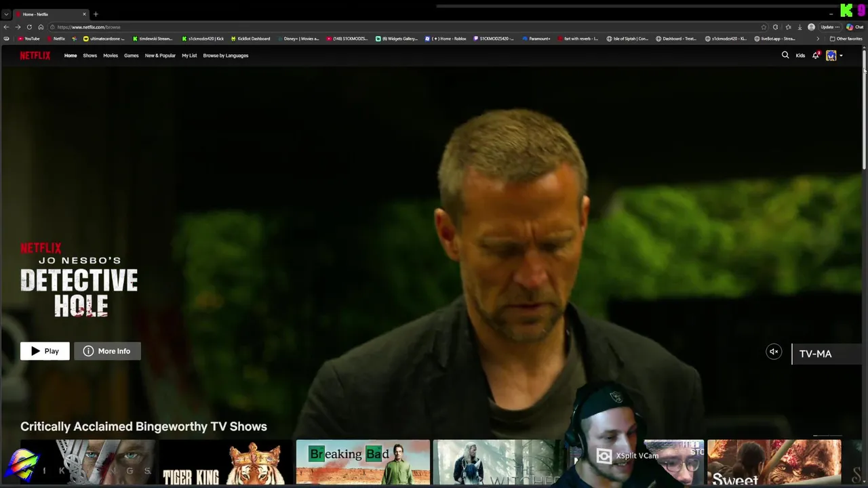Open the livebot.app bookmark

point(775,39)
